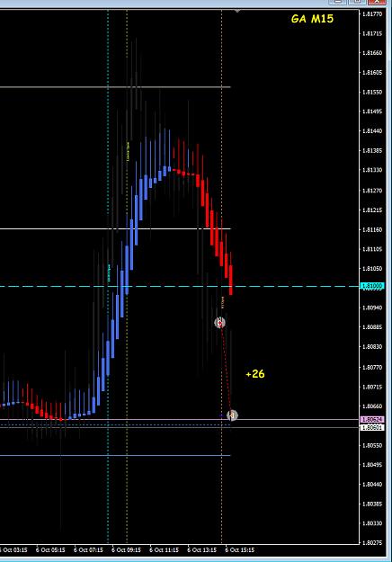Click the 1.80770 price axis label
The width and height of the screenshot is (392, 562).
point(372,368)
